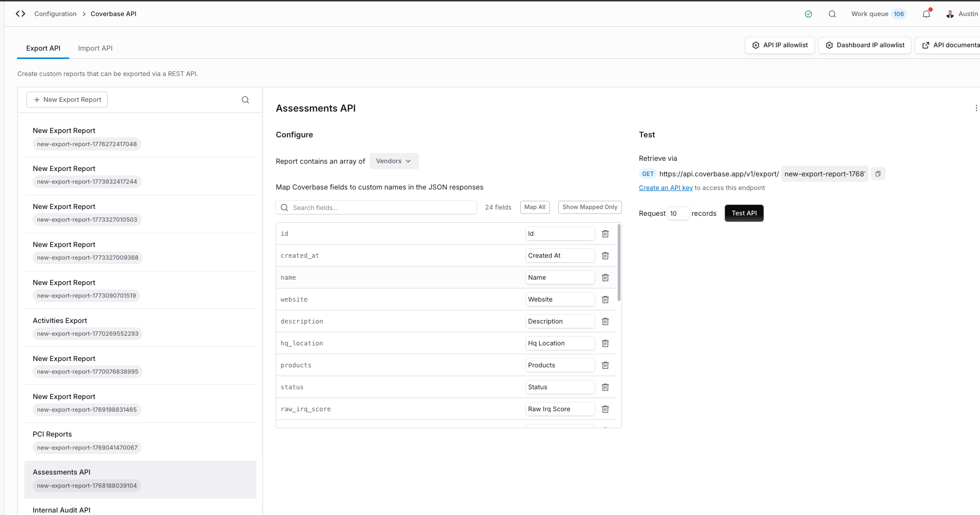Screen dimensions: 980x515
Task: Click the report slug field in URL
Action: 825,174
